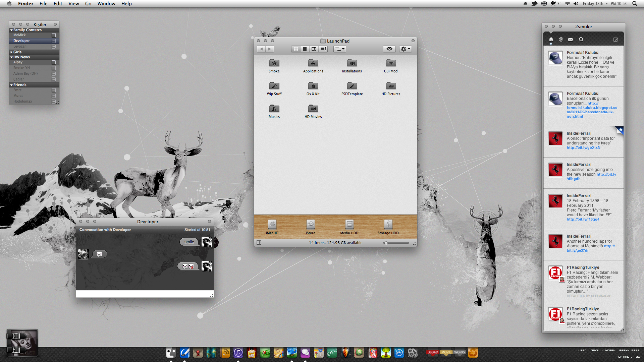Screen dimensions: 644x362
Task: Toggle the Murat contact status box
Action: [53, 96]
